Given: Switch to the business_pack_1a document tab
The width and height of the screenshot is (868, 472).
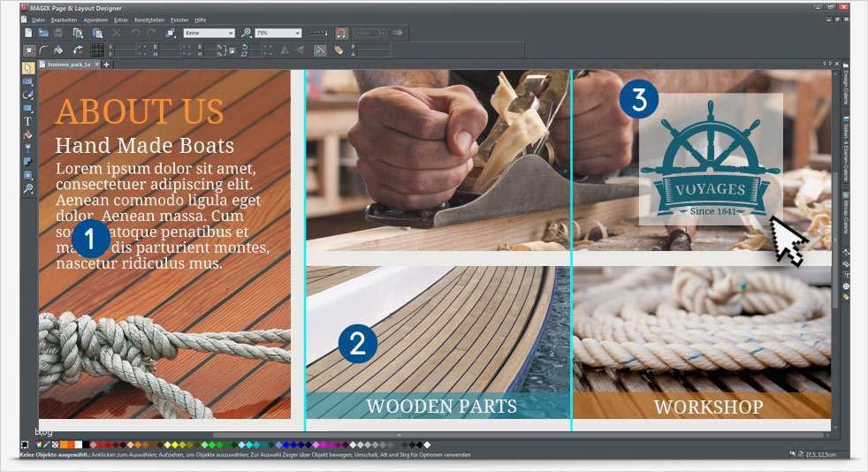Looking at the screenshot, I should pos(68,65).
